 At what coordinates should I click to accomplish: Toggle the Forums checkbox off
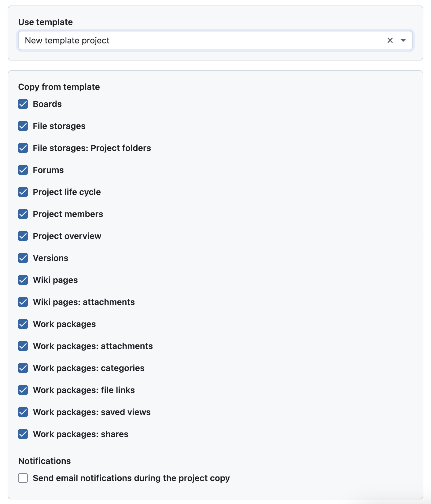[23, 170]
